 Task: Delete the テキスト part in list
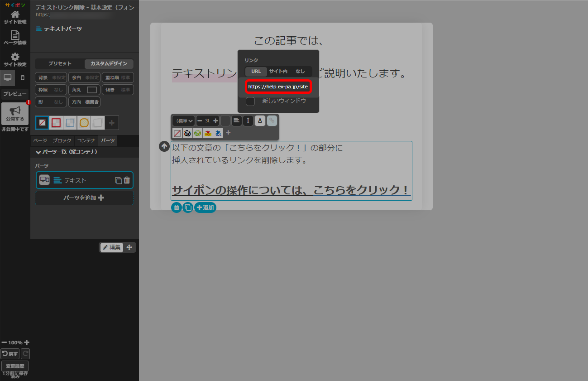pos(127,180)
